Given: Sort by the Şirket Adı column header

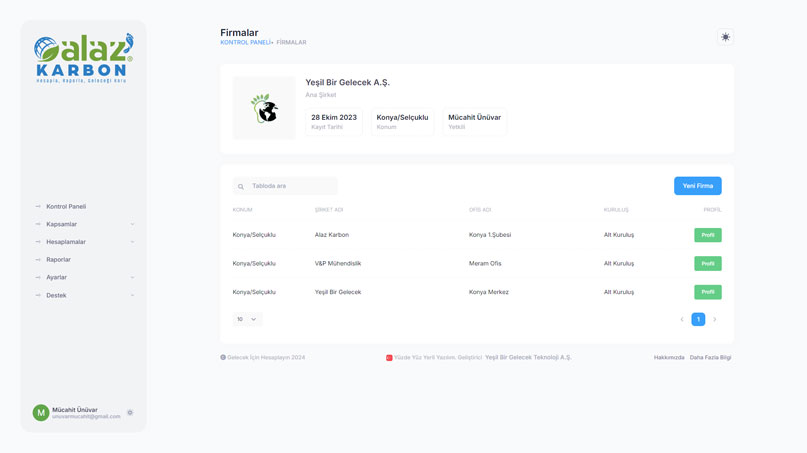Looking at the screenshot, I should pyautogui.click(x=329, y=210).
